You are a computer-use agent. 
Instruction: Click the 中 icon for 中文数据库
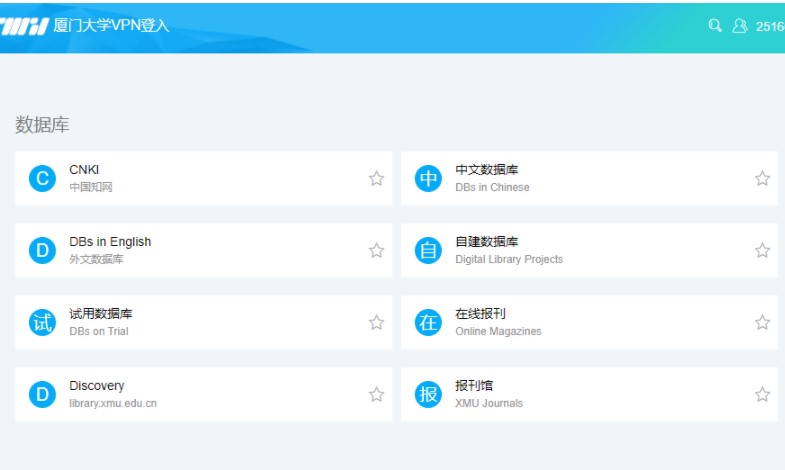[429, 178]
